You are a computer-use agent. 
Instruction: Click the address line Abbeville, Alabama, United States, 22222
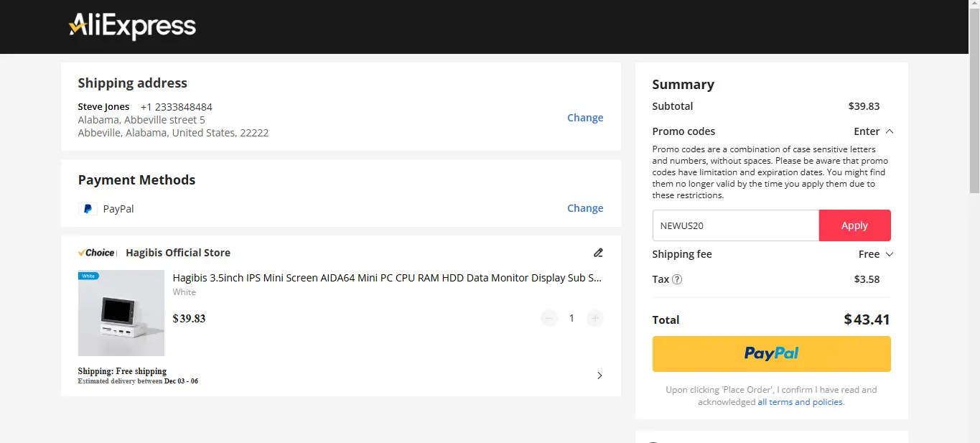tap(173, 133)
